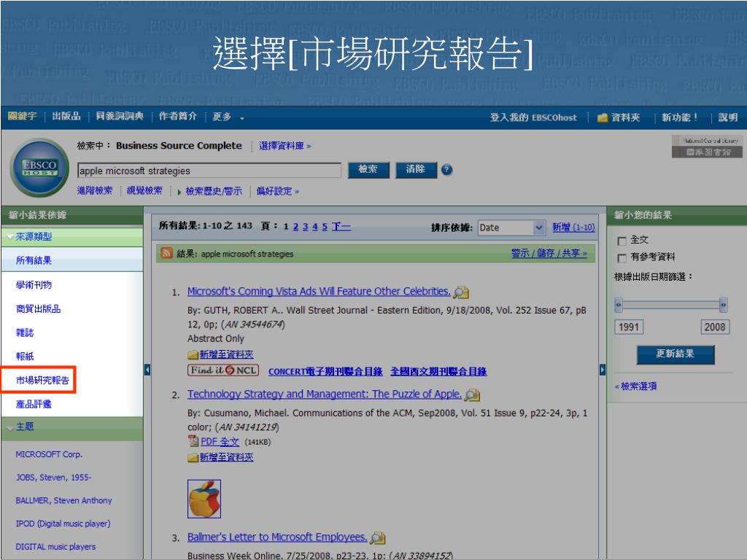Open the National Central Library logo
The height and width of the screenshot is (560, 747).
point(708,146)
